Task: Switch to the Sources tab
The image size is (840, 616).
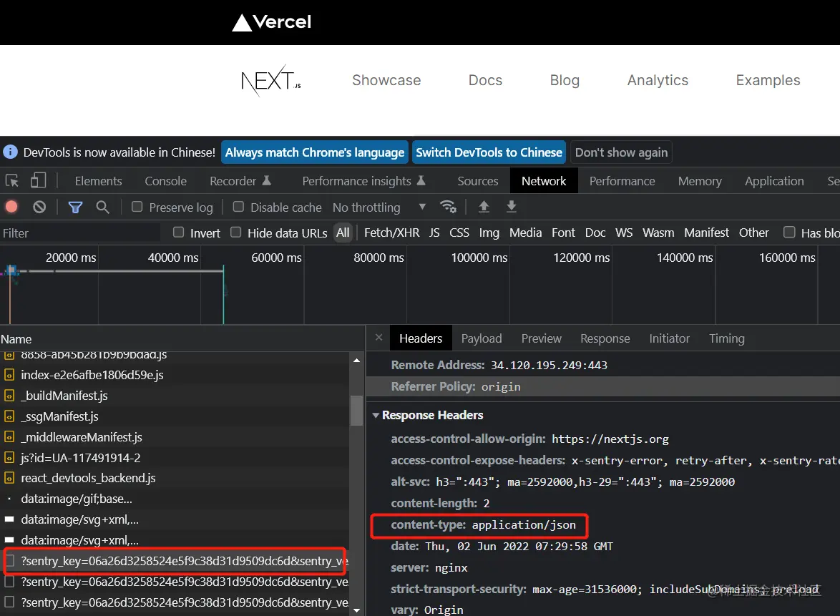Action: tap(478, 181)
